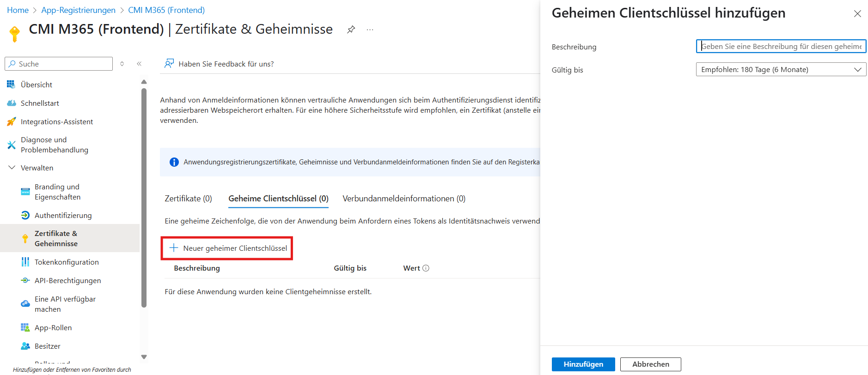Image resolution: width=868 pixels, height=375 pixels.
Task: Open the Verbundanmeldeinformationen (0) tab
Action: pos(404,199)
